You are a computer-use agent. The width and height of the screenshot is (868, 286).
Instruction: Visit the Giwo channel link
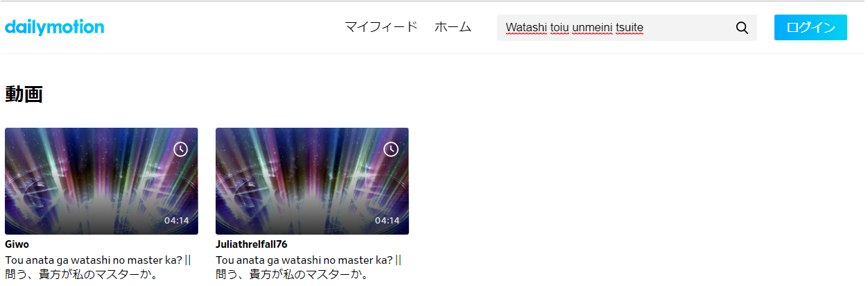(17, 244)
